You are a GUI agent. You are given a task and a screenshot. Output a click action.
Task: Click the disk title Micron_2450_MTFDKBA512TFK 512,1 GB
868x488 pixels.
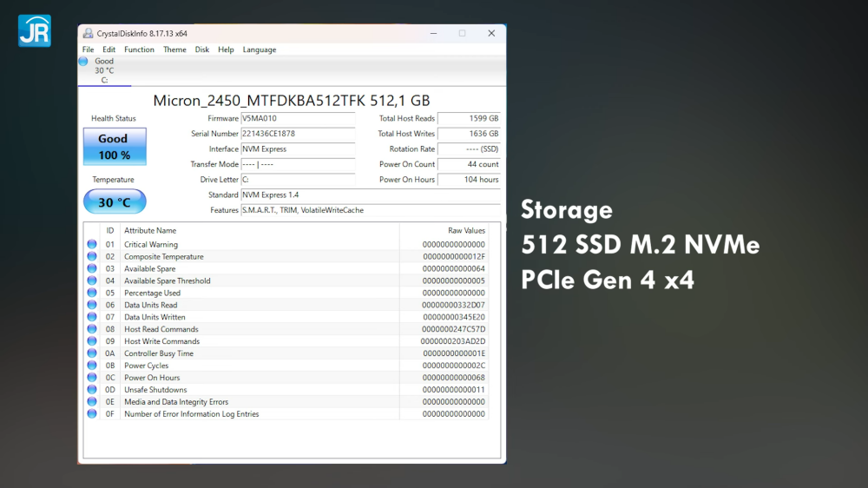(x=291, y=100)
